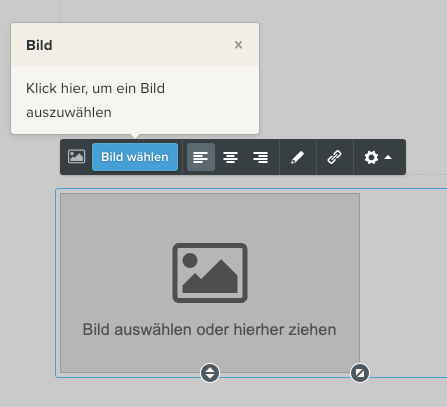Open the gear settings icon
The height and width of the screenshot is (407, 447).
371,157
